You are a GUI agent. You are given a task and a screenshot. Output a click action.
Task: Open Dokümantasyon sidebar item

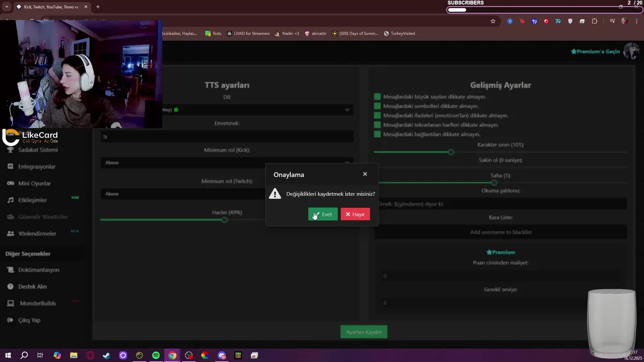pyautogui.click(x=33, y=270)
